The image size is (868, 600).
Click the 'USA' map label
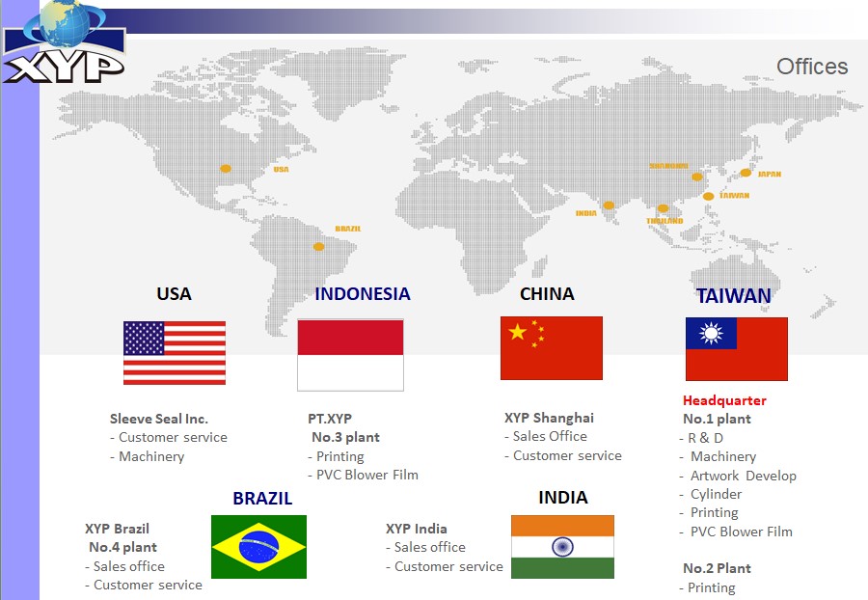tap(282, 170)
